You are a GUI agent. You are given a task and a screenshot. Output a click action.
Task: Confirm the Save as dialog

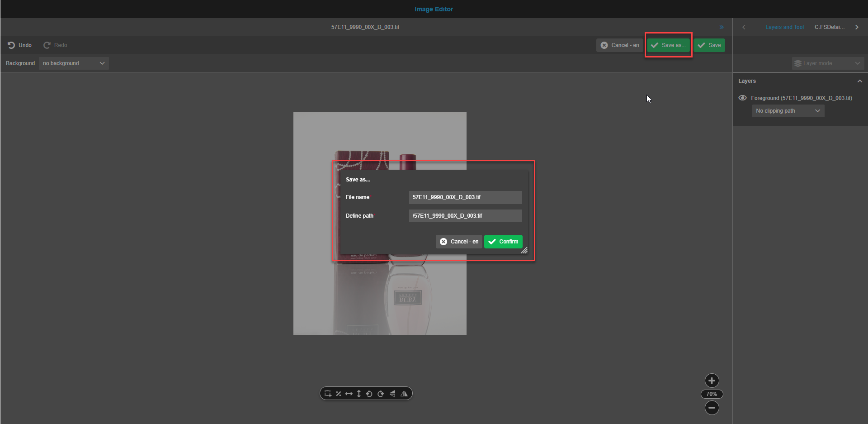503,241
